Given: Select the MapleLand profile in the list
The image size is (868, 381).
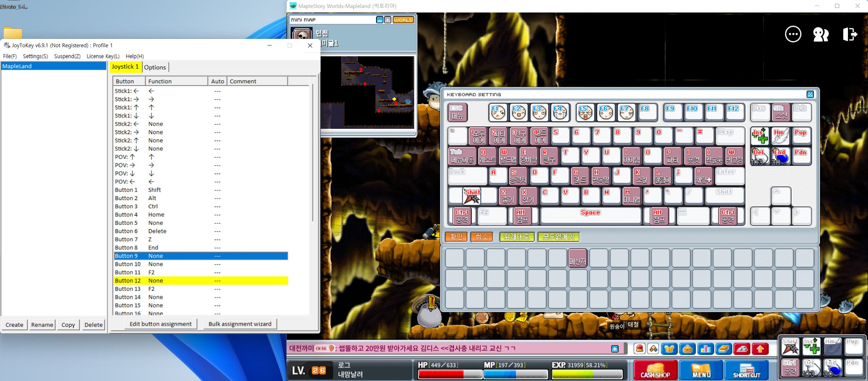Looking at the screenshot, I should 53,66.
